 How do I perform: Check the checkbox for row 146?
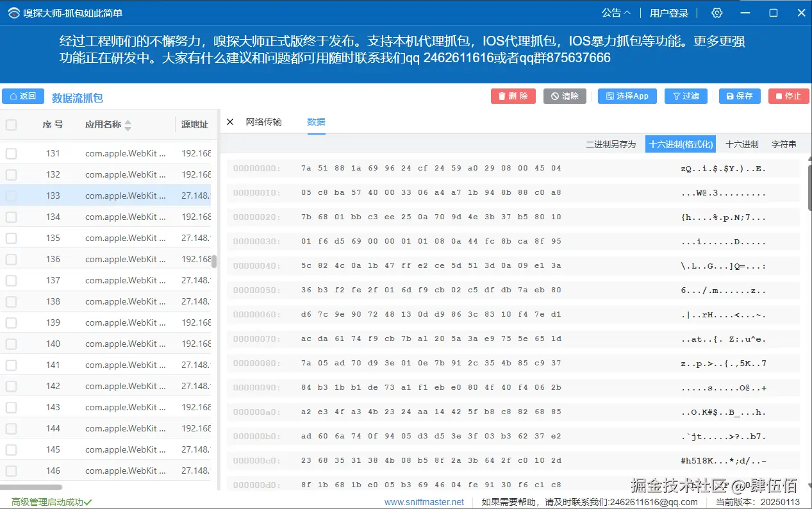click(11, 470)
